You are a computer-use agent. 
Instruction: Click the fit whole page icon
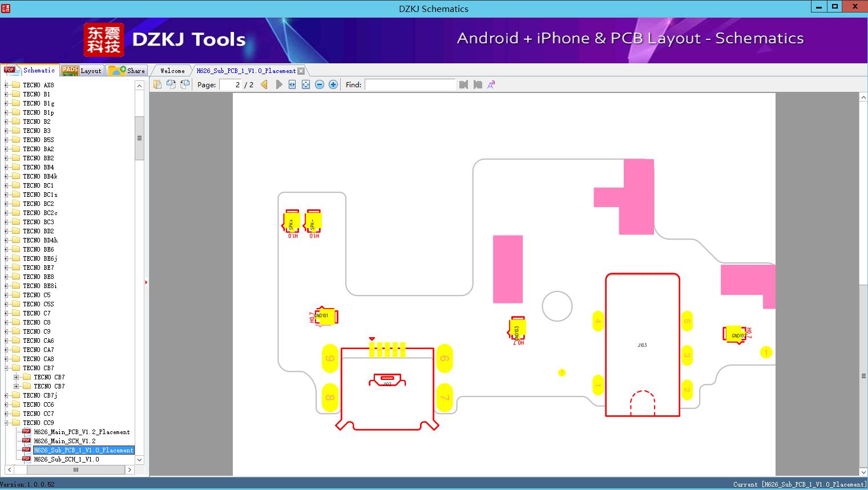coord(306,84)
